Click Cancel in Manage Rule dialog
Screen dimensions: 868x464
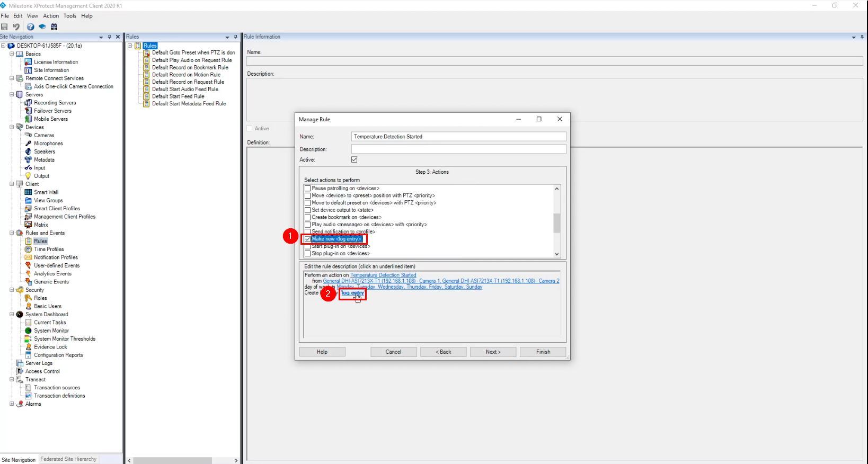click(x=393, y=352)
